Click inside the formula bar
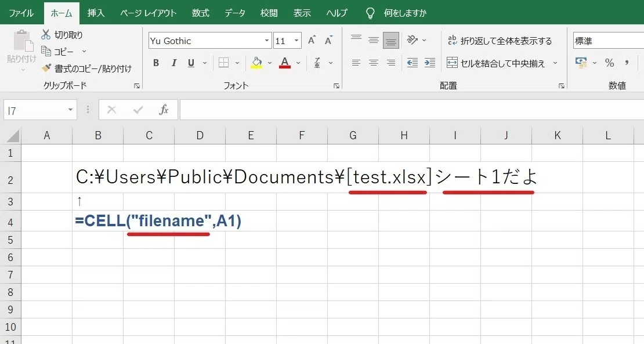Viewport: 644px width, 344px height. (x=412, y=110)
